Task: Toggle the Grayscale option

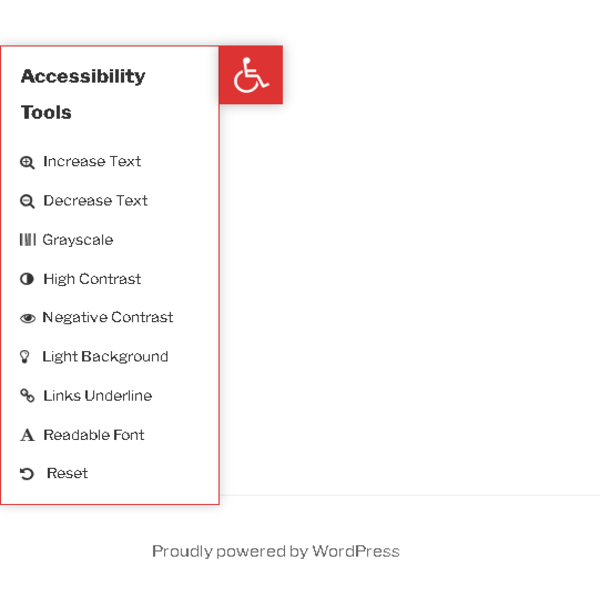Action: [78, 240]
